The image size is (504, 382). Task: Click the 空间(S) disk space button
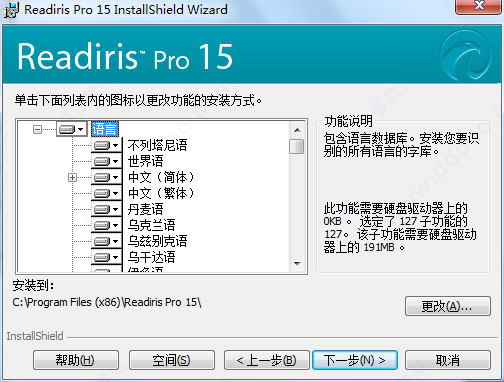pyautogui.click(x=171, y=360)
